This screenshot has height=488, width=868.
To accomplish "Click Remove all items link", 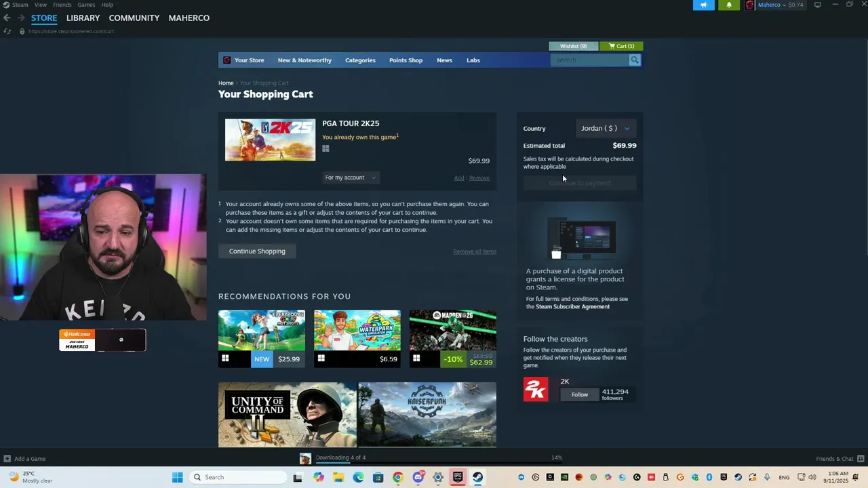I will 475,251.
